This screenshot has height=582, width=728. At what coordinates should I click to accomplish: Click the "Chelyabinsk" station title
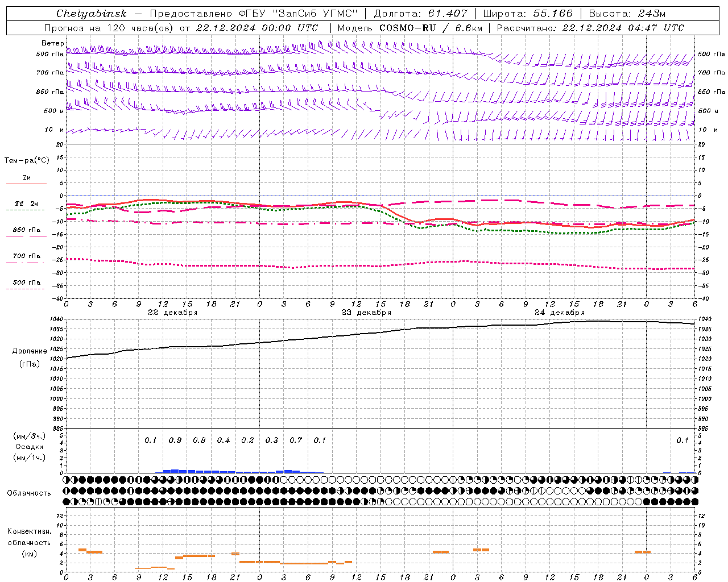92,14
